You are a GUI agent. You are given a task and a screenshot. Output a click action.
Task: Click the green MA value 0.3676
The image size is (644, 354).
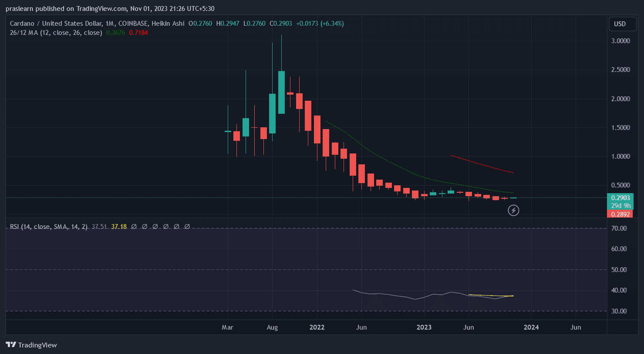click(x=115, y=33)
